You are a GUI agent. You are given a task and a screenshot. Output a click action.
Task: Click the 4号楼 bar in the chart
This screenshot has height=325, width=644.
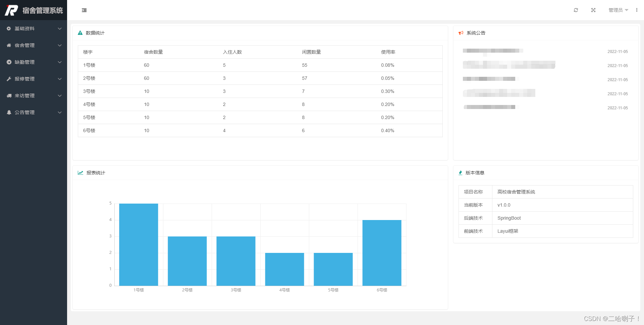(284, 269)
